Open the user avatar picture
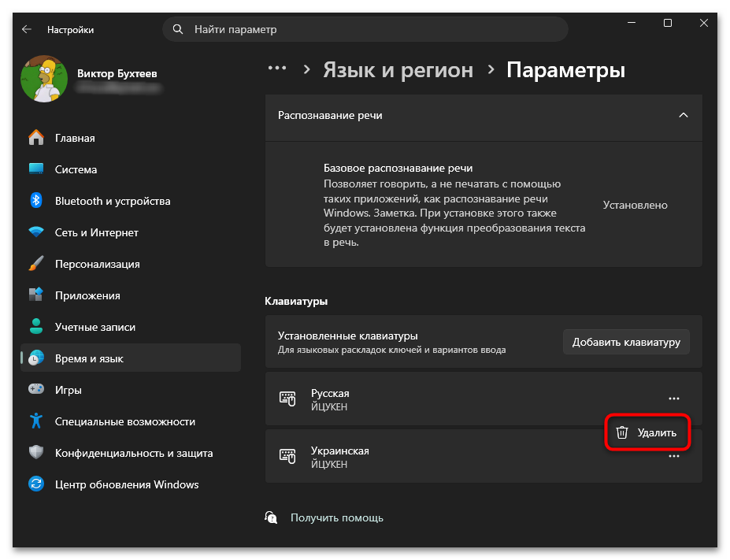This screenshot has height=560, width=730. pyautogui.click(x=44, y=79)
